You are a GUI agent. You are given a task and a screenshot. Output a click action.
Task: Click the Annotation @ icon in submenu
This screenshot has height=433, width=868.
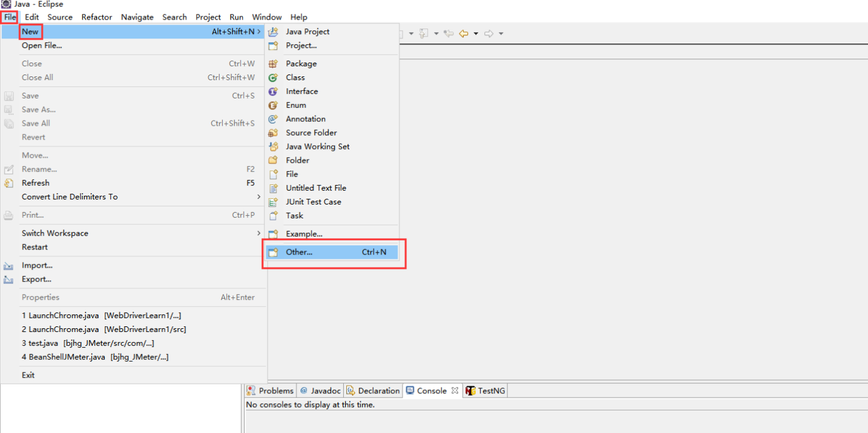click(273, 119)
